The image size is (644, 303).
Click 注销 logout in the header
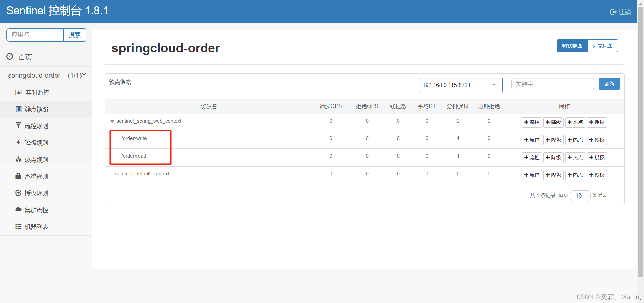620,12
